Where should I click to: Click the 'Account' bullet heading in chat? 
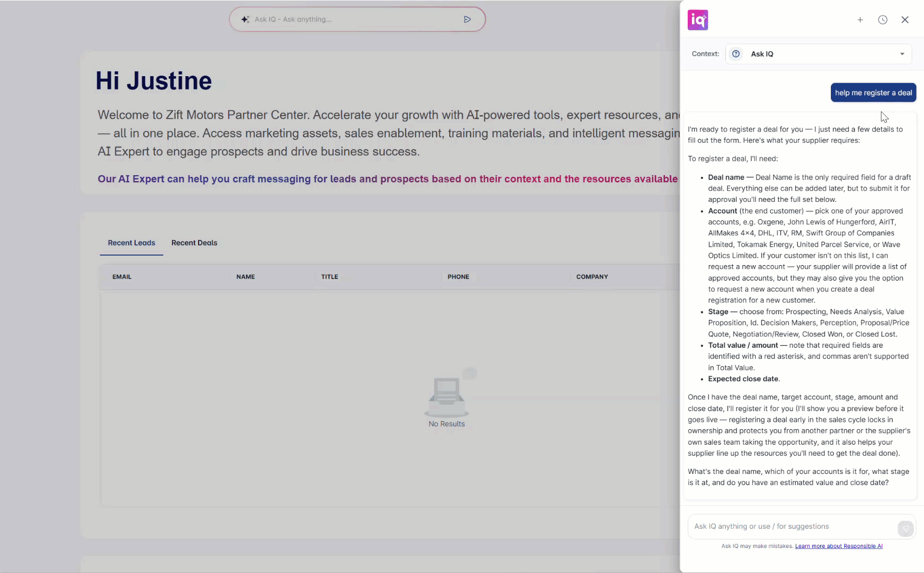722,211
